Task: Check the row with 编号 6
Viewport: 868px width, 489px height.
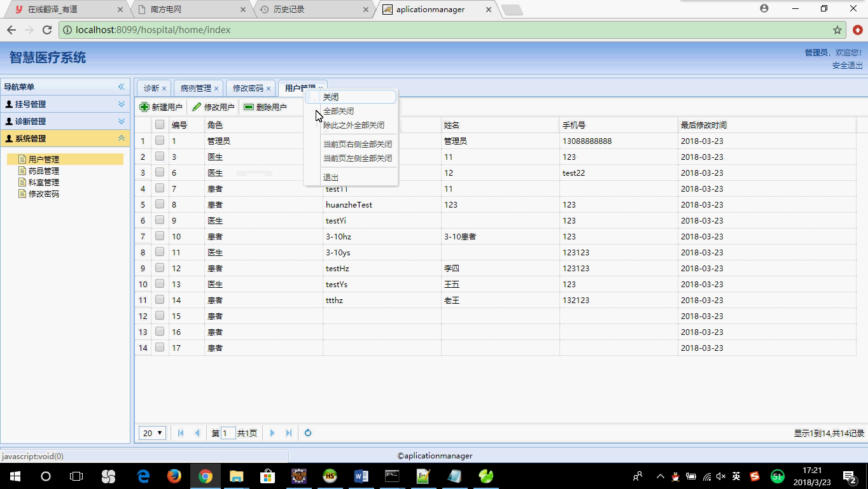Action: pyautogui.click(x=160, y=173)
